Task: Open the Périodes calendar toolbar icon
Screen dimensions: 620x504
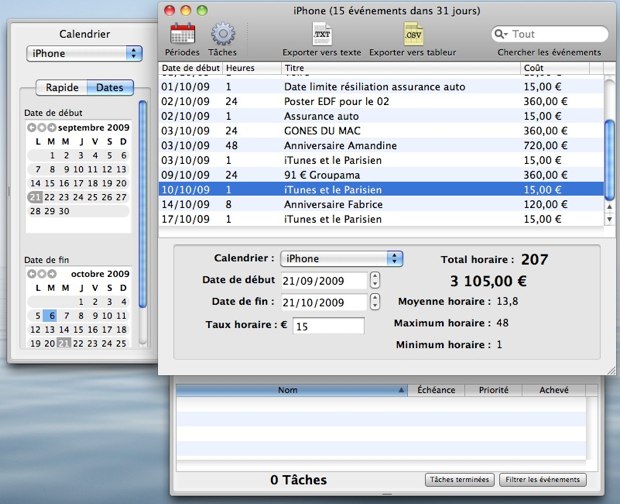Action: coord(182,34)
